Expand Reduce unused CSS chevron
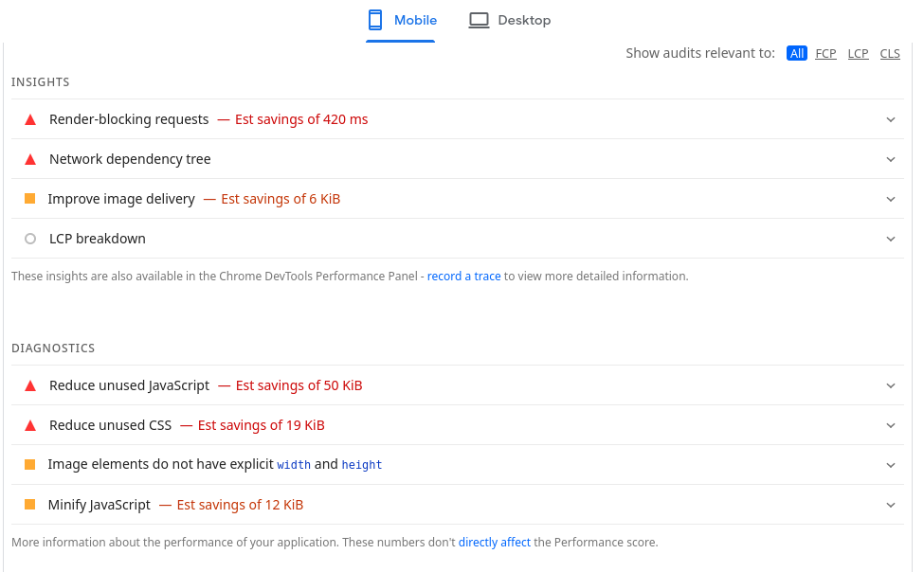 pos(891,426)
